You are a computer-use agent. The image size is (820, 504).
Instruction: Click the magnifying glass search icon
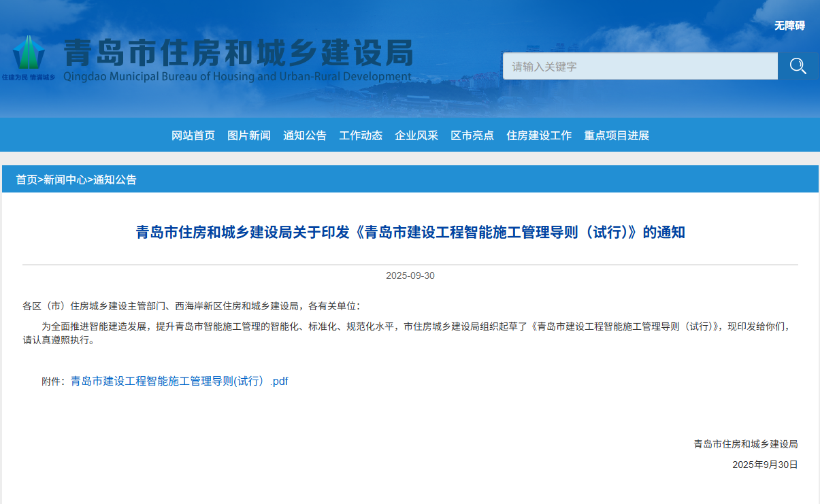[x=798, y=66]
